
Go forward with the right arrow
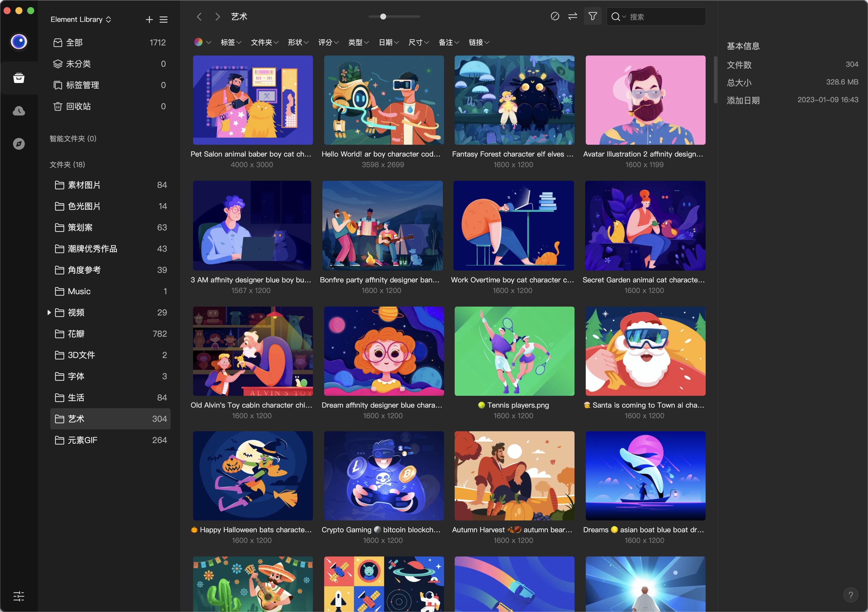coord(217,17)
